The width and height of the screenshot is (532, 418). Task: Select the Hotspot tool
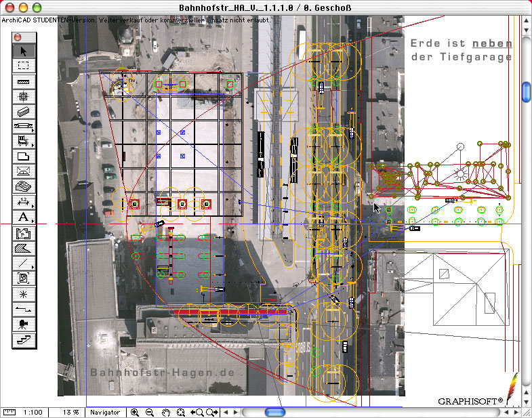click(x=24, y=294)
